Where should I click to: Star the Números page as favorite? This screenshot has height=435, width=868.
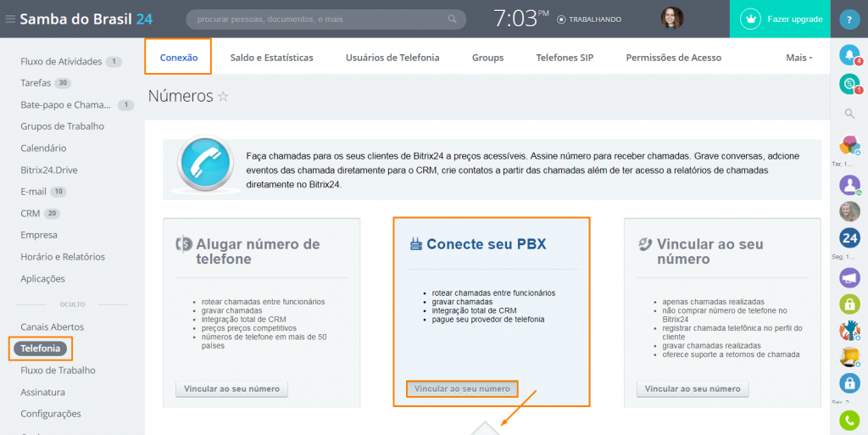point(223,97)
